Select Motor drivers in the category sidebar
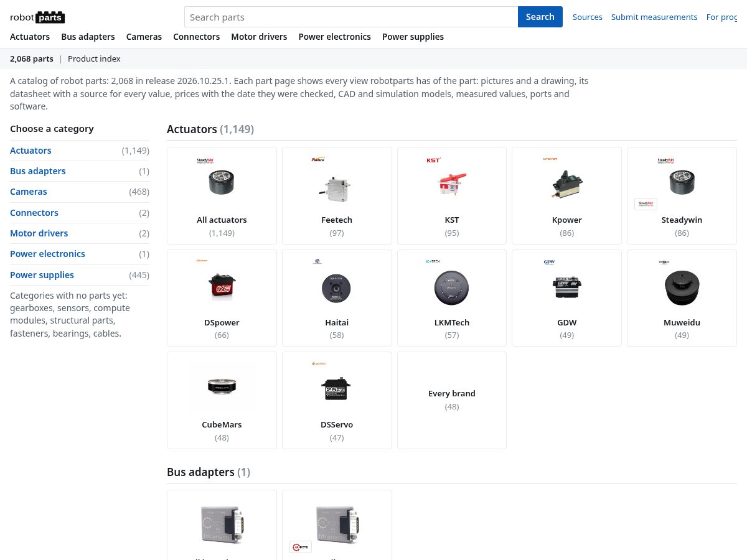This screenshot has height=560, width=747. click(39, 233)
